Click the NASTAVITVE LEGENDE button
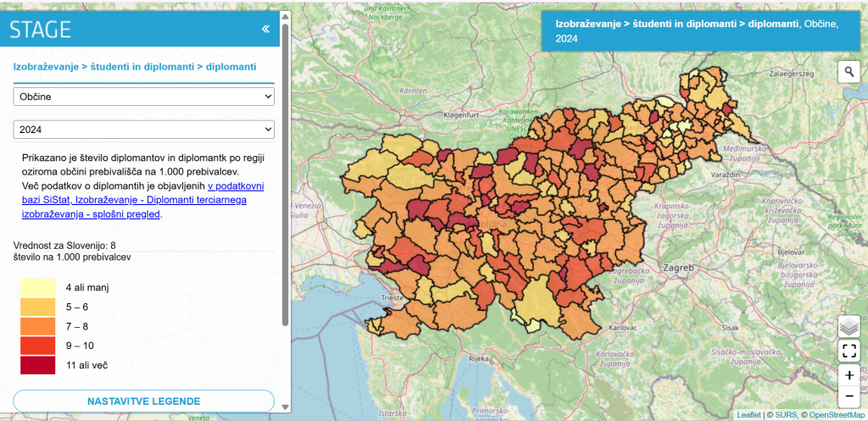Screen dimensions: 868x421 click(x=144, y=401)
